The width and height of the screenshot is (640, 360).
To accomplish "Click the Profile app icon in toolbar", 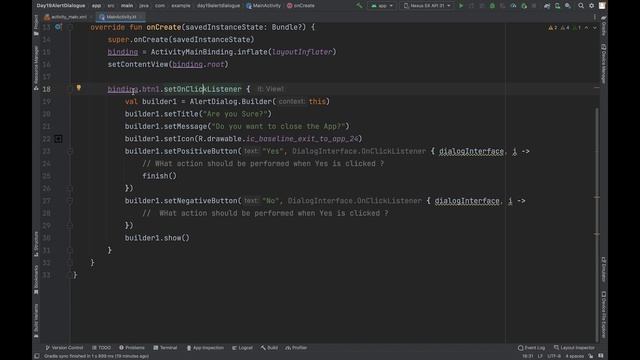I will 513,6.
